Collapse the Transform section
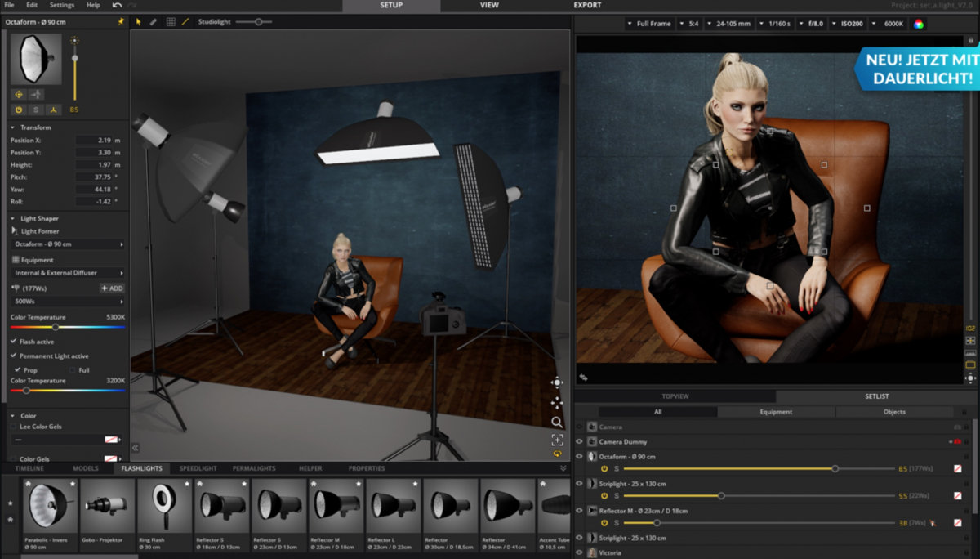The image size is (980, 559). [13, 127]
